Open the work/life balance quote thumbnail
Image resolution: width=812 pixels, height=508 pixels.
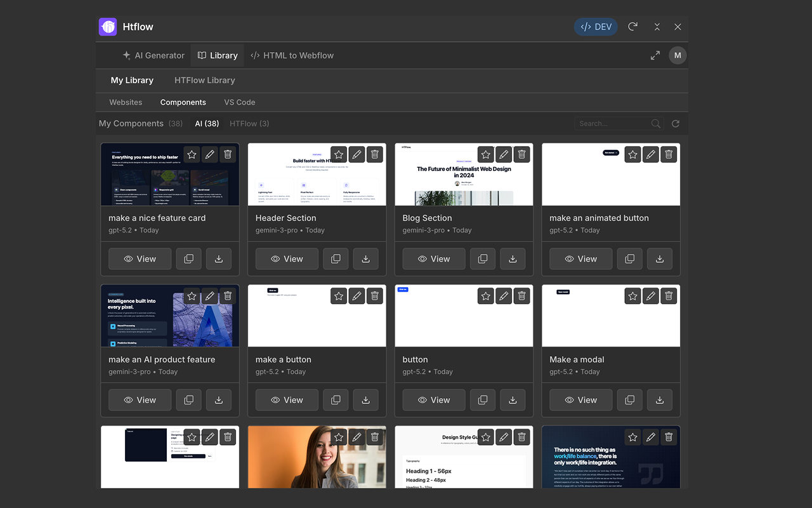611,457
